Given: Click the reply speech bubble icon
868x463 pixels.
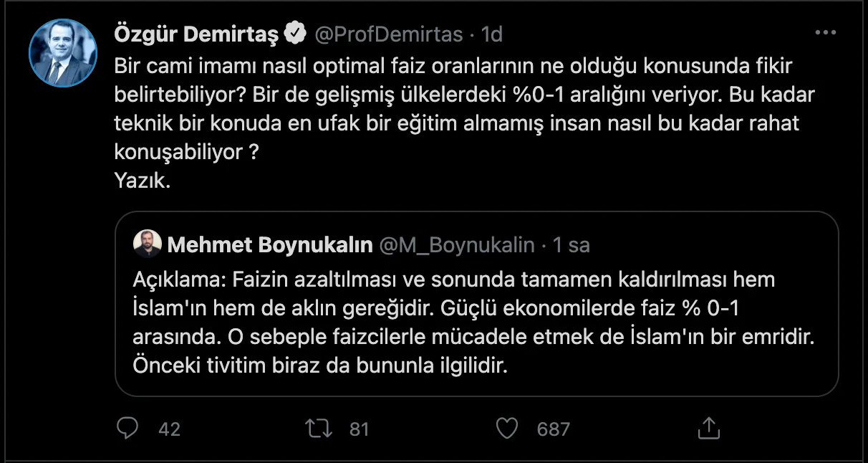Looking at the screenshot, I should click(x=127, y=429).
